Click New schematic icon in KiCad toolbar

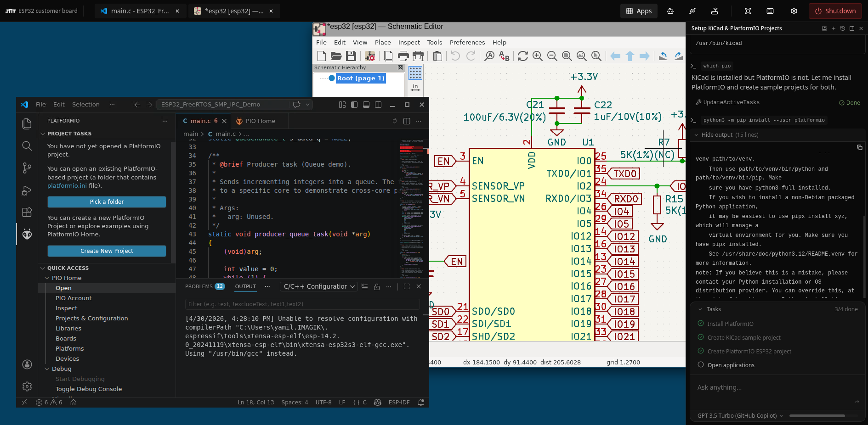click(322, 56)
